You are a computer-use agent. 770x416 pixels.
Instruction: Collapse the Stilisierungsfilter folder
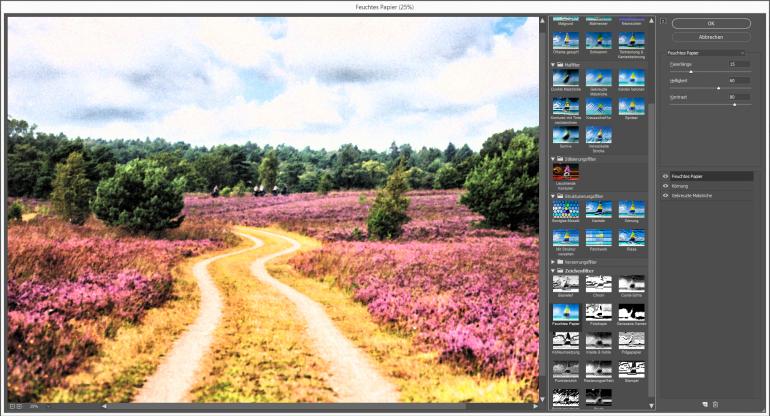click(553, 159)
